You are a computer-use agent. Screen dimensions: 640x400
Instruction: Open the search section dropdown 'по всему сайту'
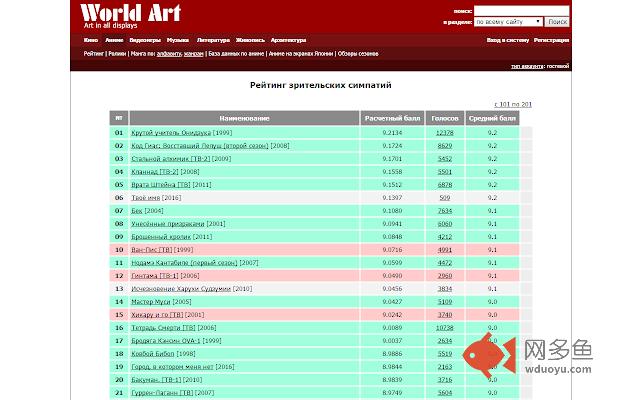pyautogui.click(x=507, y=21)
